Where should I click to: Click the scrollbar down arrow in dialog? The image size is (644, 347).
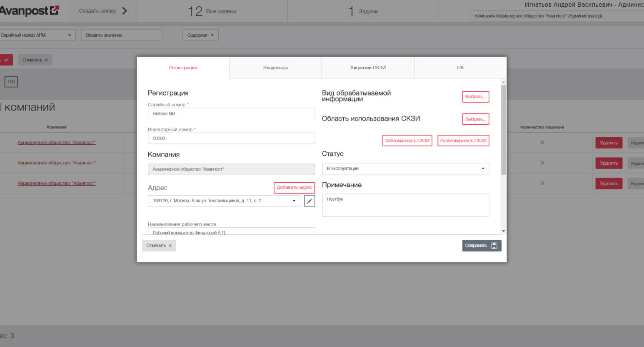pyautogui.click(x=504, y=231)
